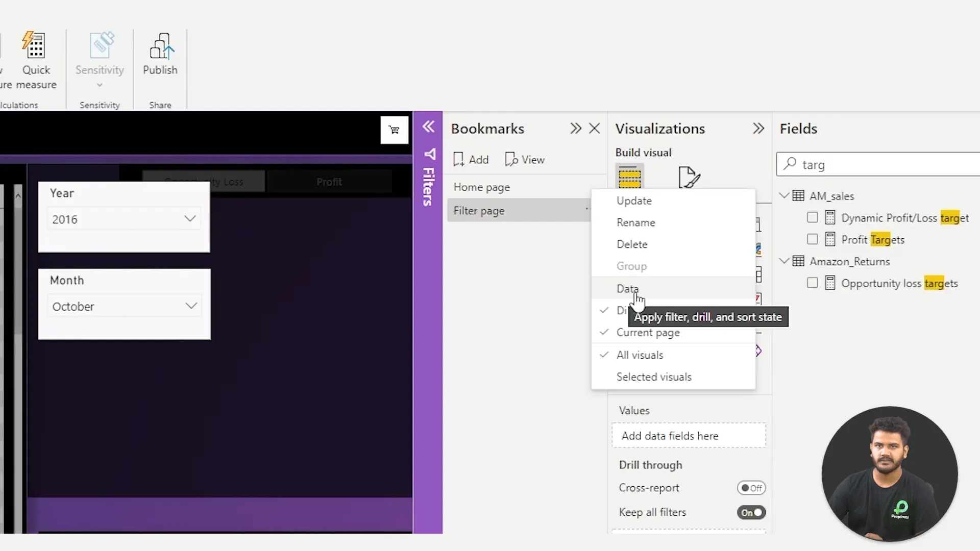This screenshot has width=980, height=551.
Task: Click the Add bookmark icon
Action: [x=458, y=160]
